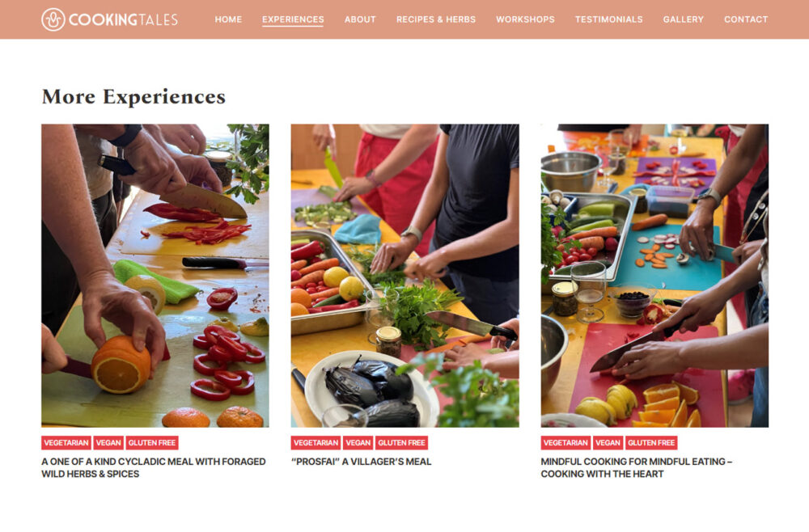Open 'A One of a Kind Cycladic Meal' link

point(153,467)
